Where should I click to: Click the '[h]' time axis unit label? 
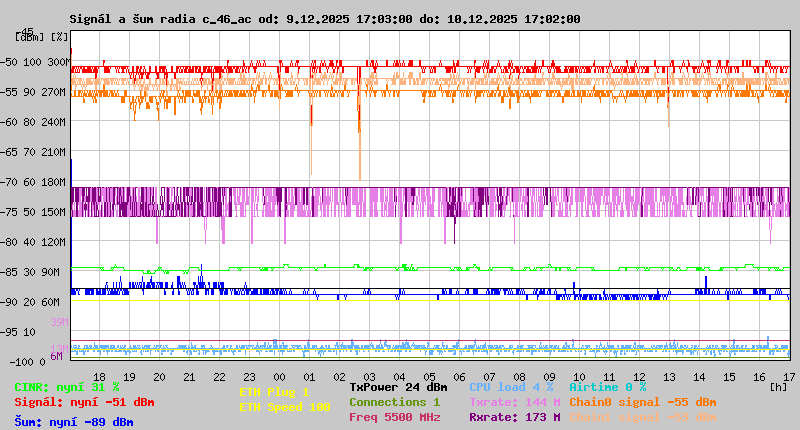point(778,387)
